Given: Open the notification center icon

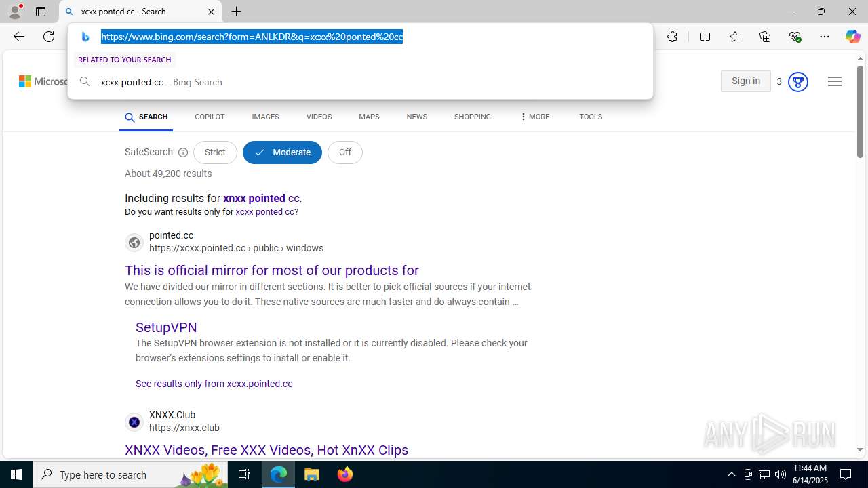Looking at the screenshot, I should [x=846, y=474].
